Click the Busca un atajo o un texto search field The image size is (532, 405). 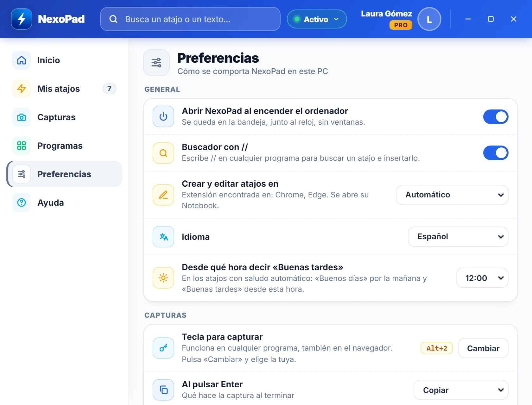[x=190, y=19]
